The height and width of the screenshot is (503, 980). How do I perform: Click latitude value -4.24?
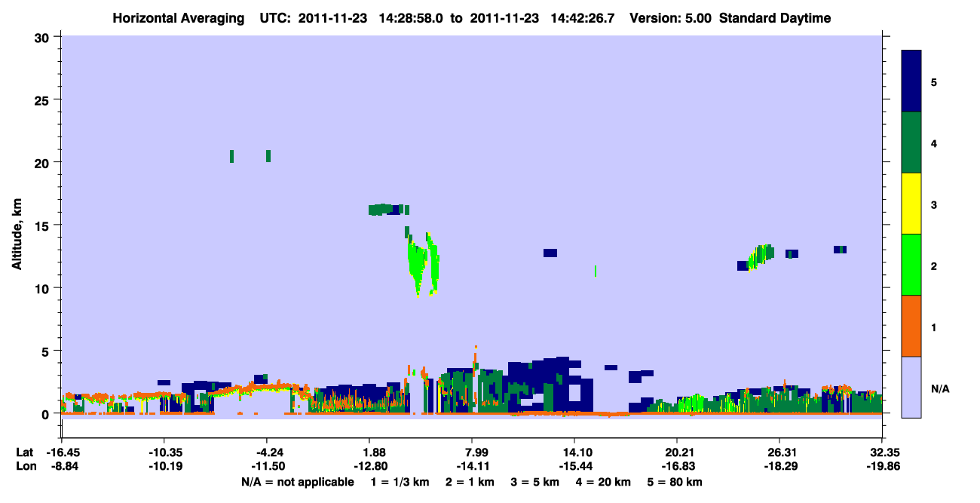coord(267,452)
